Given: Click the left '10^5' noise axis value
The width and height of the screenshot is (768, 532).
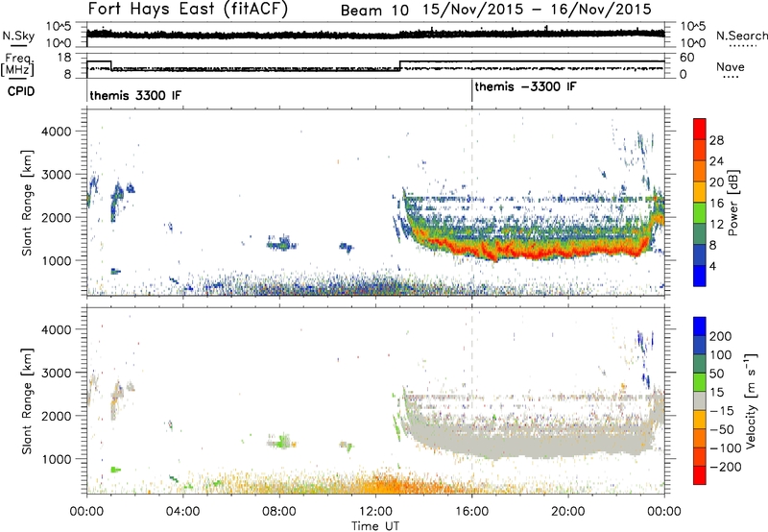Looking at the screenshot, I should 59,27.
